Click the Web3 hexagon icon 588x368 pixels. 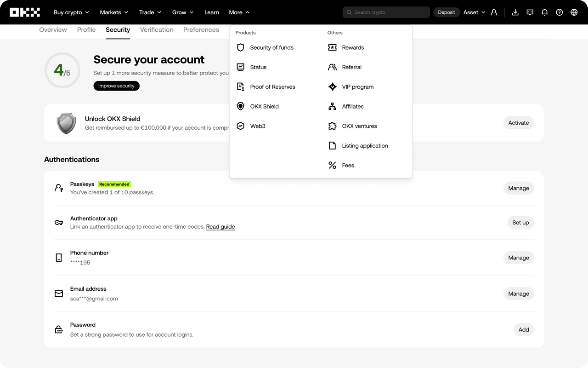tap(240, 126)
